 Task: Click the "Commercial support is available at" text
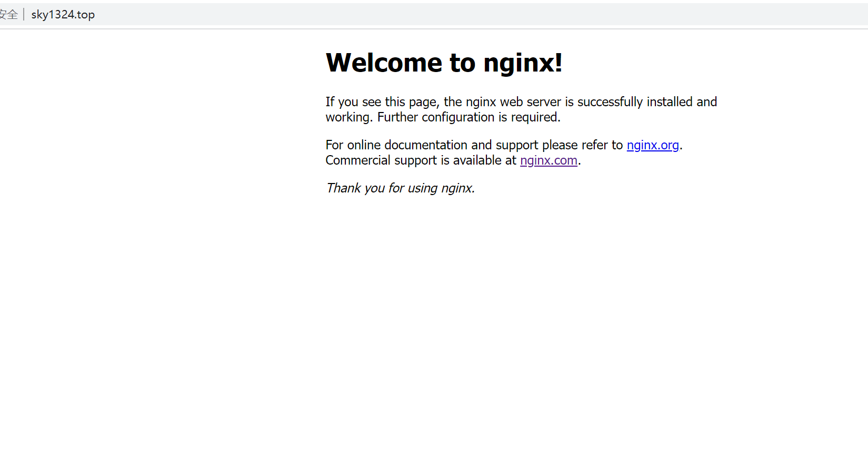[421, 160]
